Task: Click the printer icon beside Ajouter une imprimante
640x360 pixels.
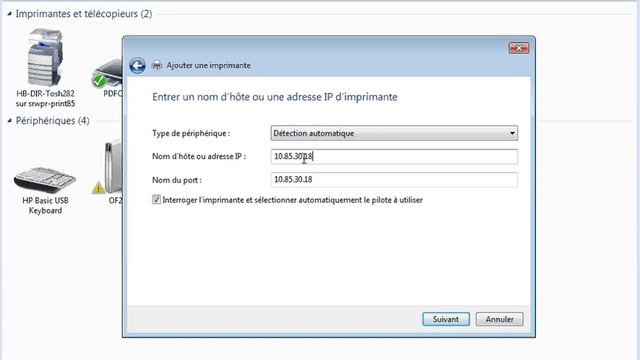Action: [157, 65]
